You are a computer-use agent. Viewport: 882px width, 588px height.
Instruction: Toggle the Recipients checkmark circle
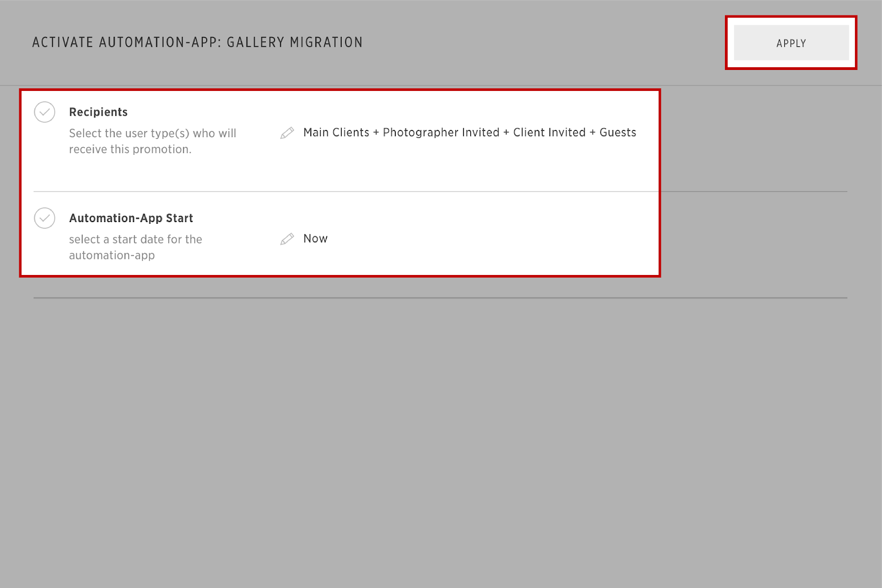click(x=45, y=112)
